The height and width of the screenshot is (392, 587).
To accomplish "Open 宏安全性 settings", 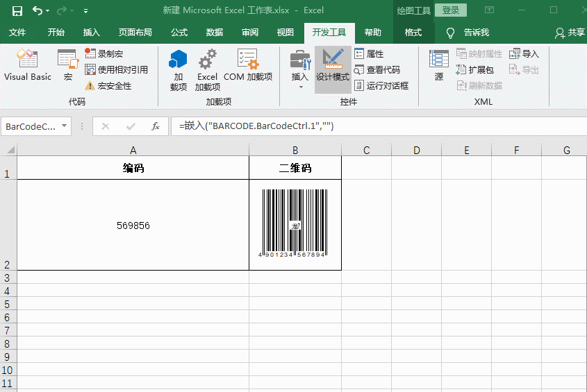I will pos(108,85).
